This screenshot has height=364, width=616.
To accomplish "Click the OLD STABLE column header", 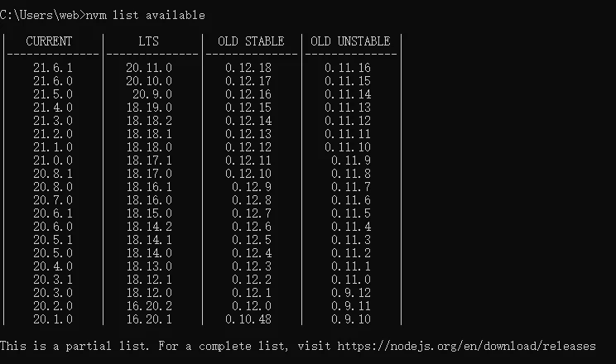I will click(251, 41).
